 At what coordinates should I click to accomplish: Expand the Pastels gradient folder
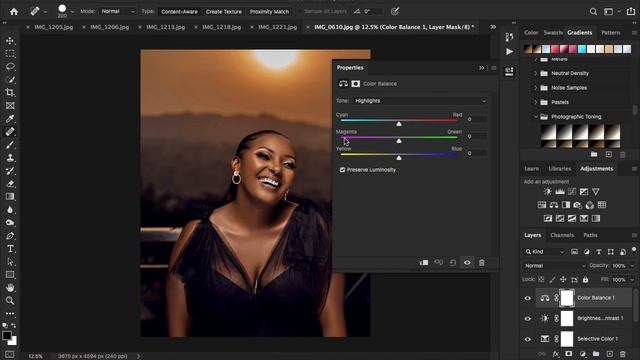coord(536,102)
